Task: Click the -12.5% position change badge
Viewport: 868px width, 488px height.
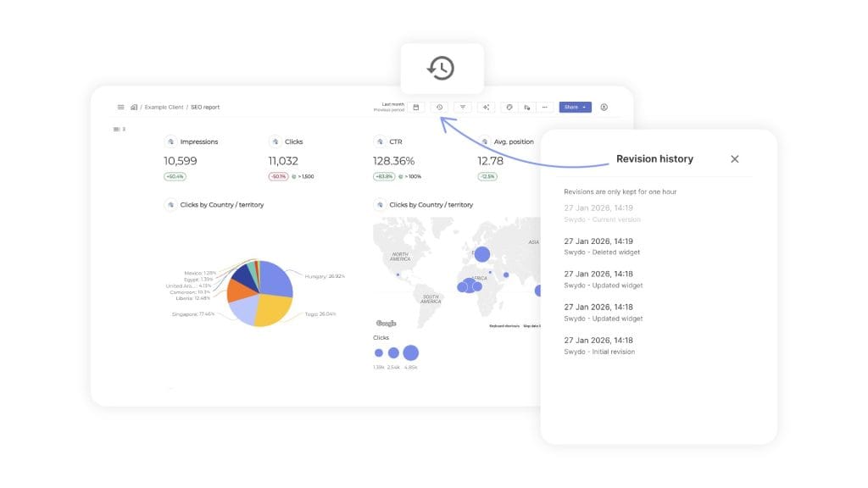Action: 487,176
